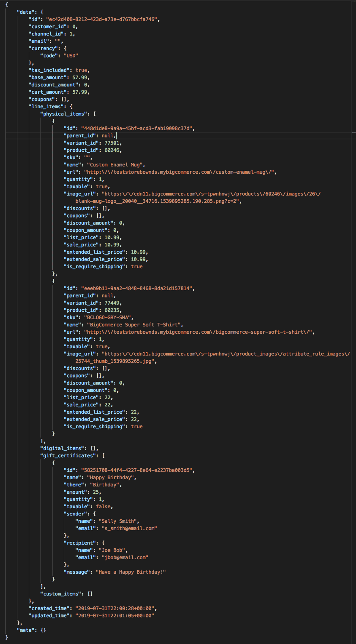Click the bigcommerce-super-soft-t-shirt URL string
The width and height of the screenshot is (356, 644).
[x=198, y=332]
